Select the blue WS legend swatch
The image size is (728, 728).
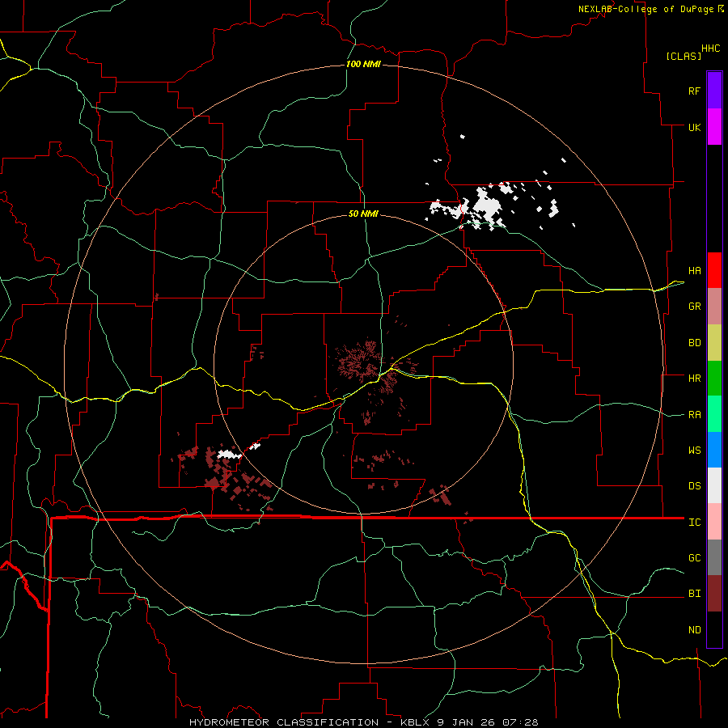(x=714, y=450)
